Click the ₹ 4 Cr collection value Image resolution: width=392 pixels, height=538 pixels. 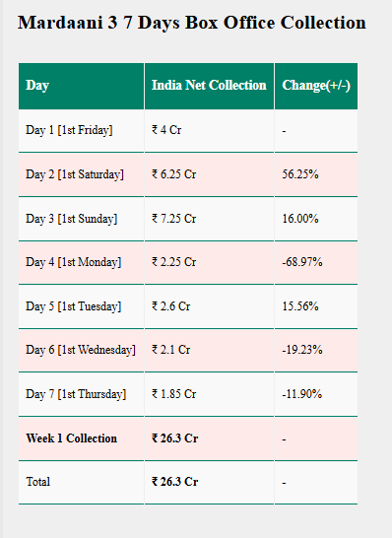tap(166, 130)
